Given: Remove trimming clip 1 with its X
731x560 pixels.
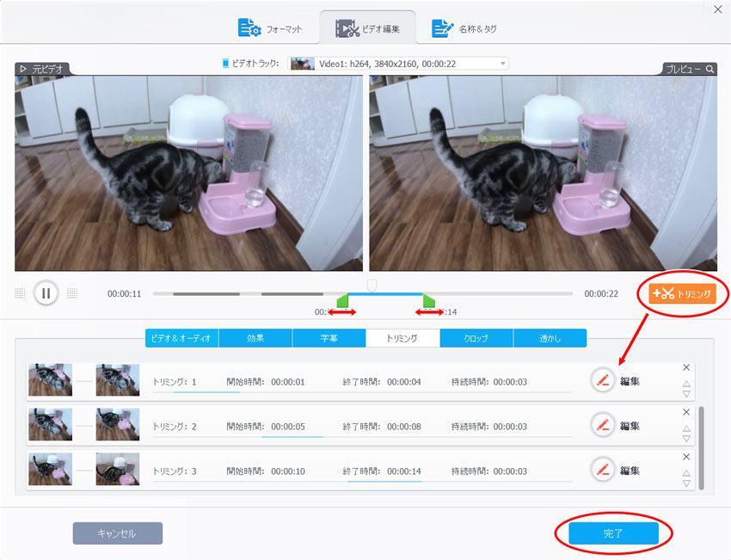Looking at the screenshot, I should pos(685,367).
